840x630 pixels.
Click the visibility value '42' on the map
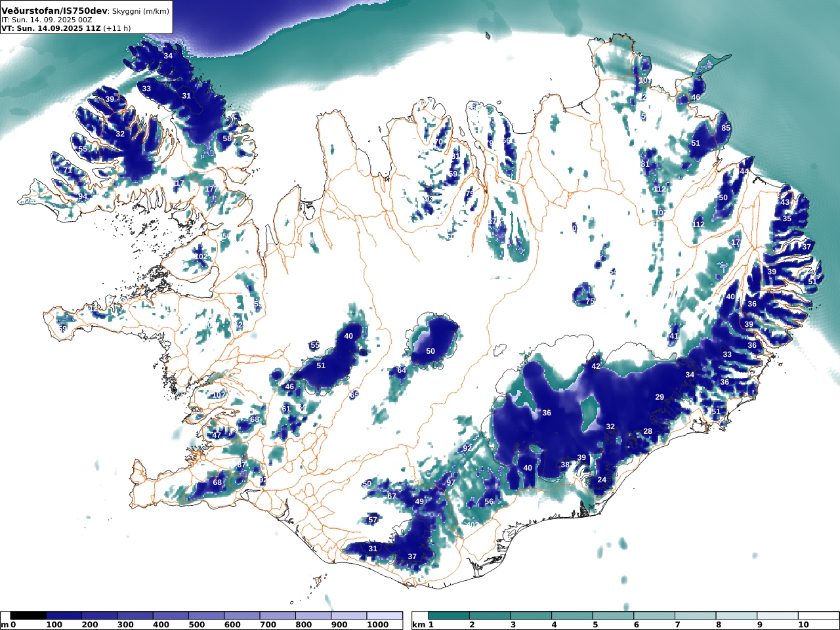596,366
